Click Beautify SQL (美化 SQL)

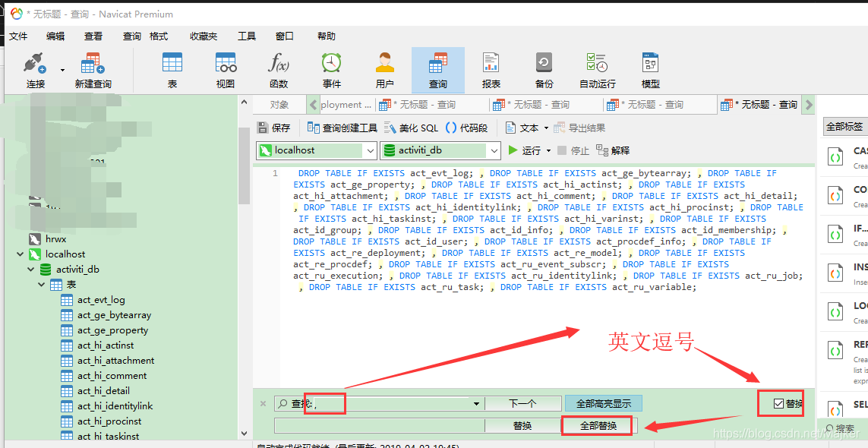411,128
